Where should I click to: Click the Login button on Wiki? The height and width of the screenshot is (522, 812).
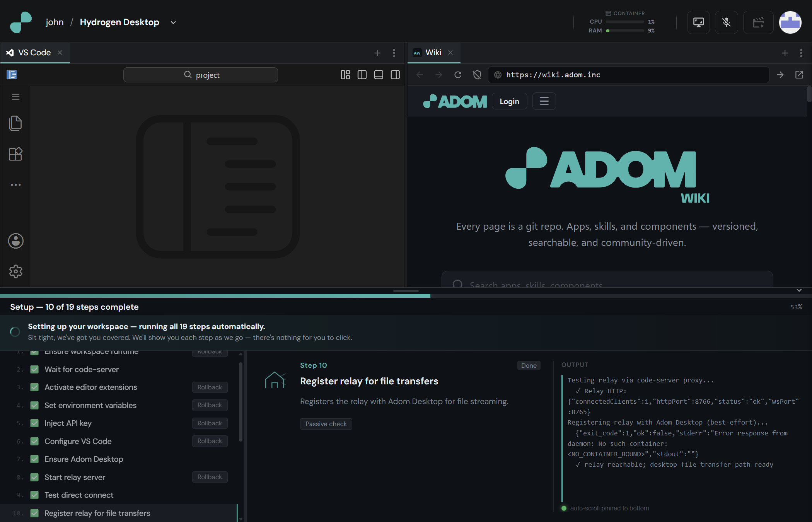point(509,101)
